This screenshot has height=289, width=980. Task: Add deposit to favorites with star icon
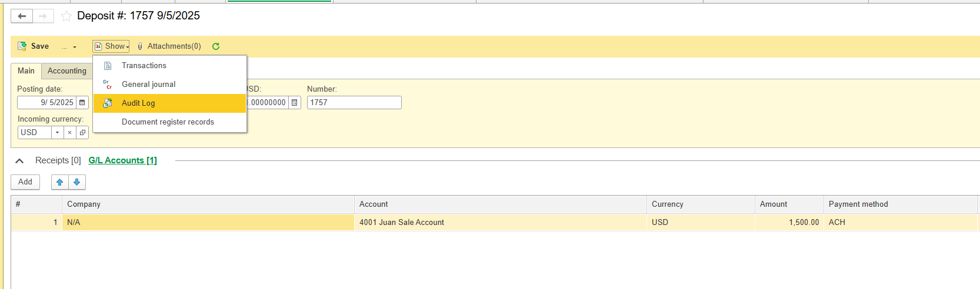click(66, 16)
